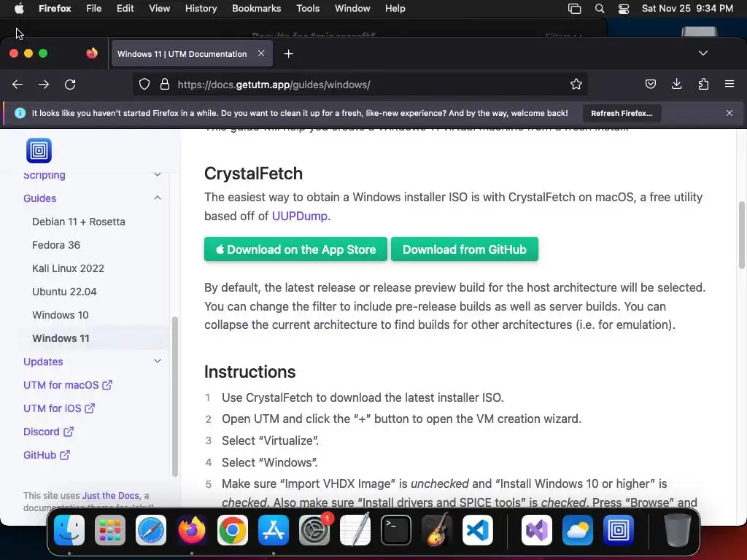This screenshot has height=560, width=747.
Task: Dismiss the Firefox refresh notification bar
Action: coord(729,113)
